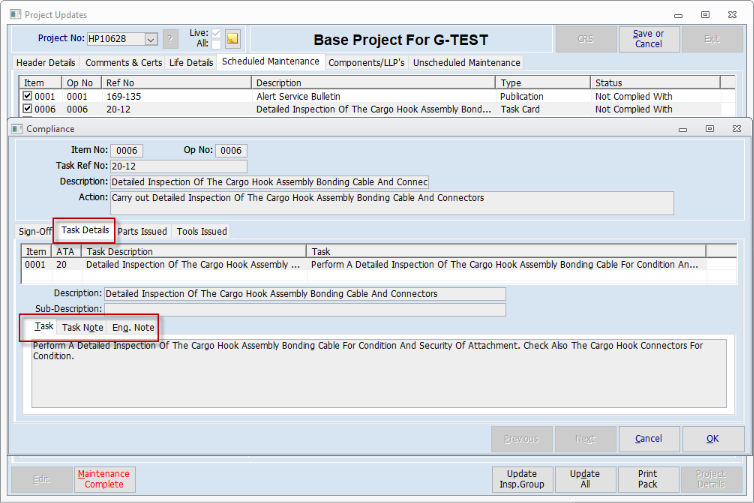Click Cancel in the Compliance window
Image resolution: width=754 pixels, height=503 pixels.
click(649, 439)
